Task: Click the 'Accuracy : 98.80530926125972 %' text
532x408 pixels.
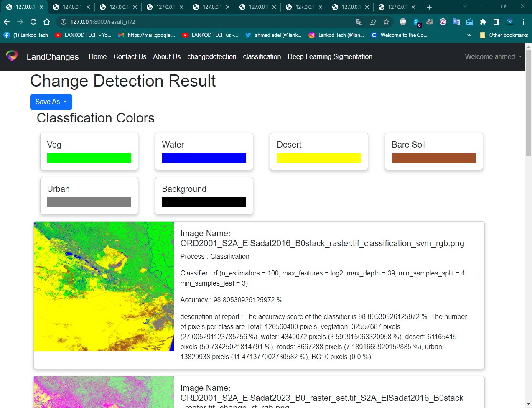Action: [x=232, y=300]
